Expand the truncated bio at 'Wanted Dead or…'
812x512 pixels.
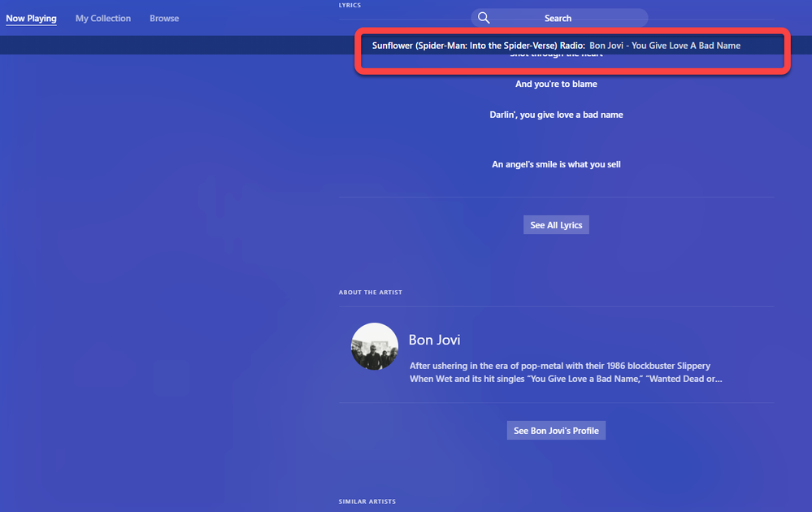(x=684, y=379)
